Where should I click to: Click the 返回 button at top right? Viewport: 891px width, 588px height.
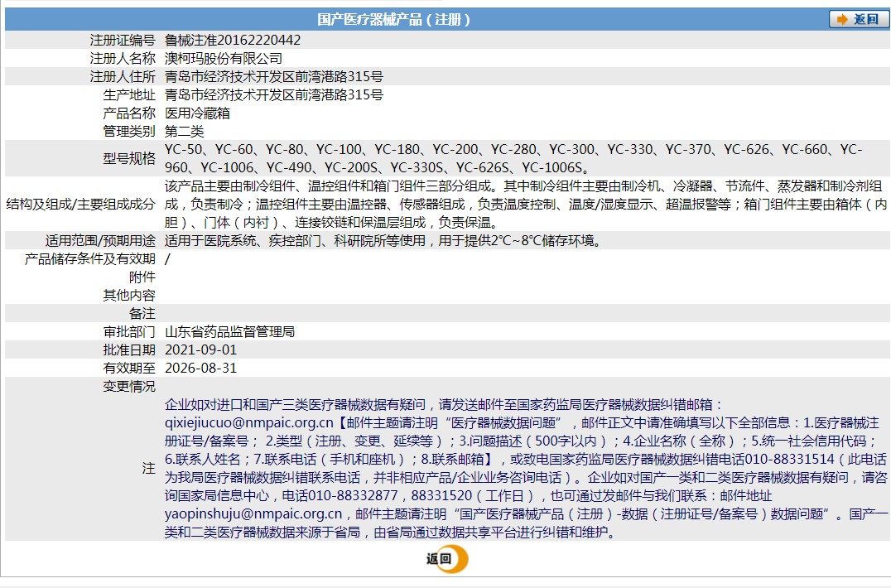pos(859,19)
